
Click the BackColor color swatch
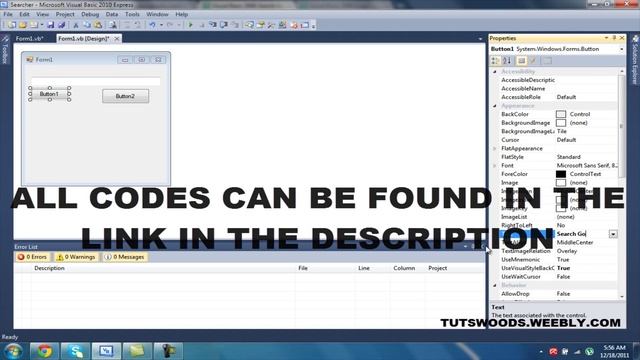pos(561,114)
